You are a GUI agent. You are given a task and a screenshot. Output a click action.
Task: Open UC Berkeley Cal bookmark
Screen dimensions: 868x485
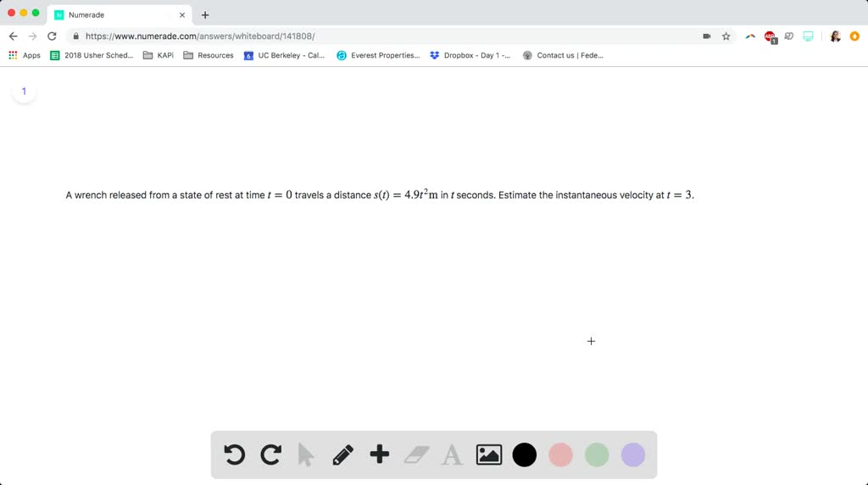pyautogui.click(x=285, y=55)
